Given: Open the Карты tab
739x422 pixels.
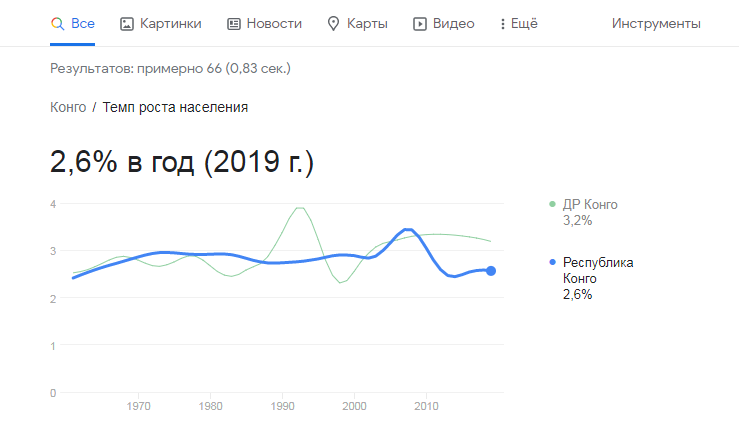Looking at the screenshot, I should pos(357,24).
